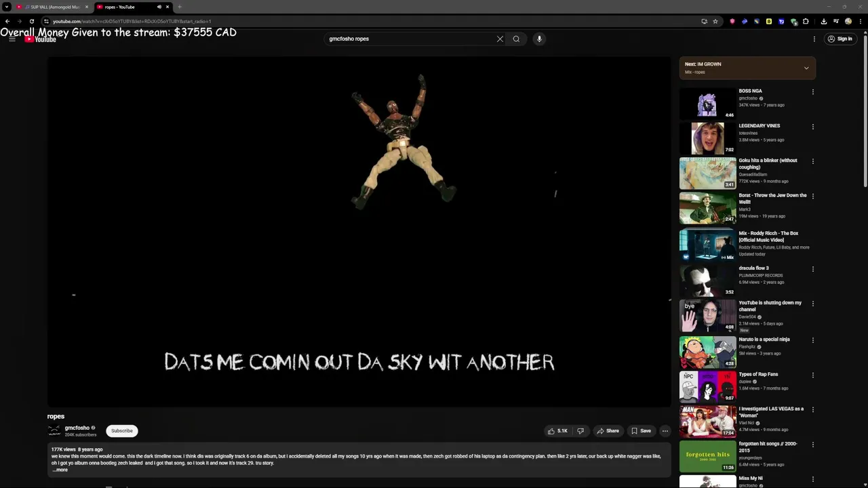
Task: Open Miss My Ni video title
Action: 750,479
